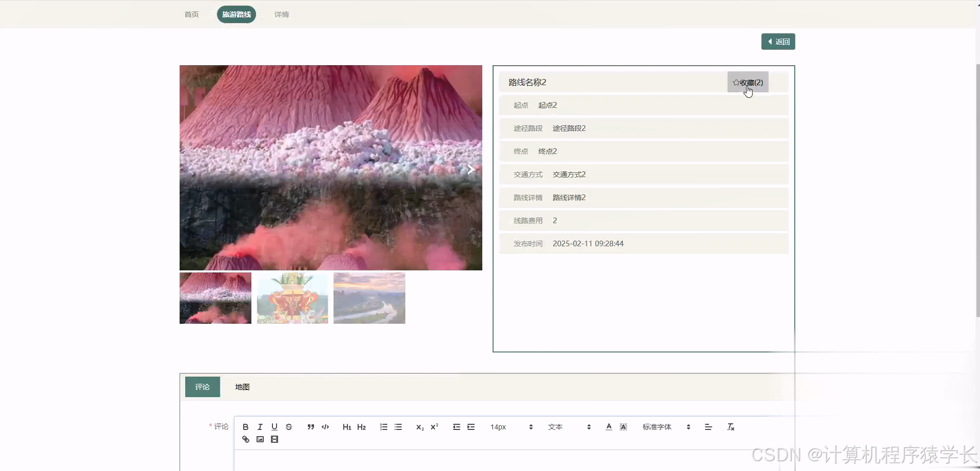This screenshot has height=471, width=980.
Task: Select the river landscape thumbnail
Action: tap(369, 298)
